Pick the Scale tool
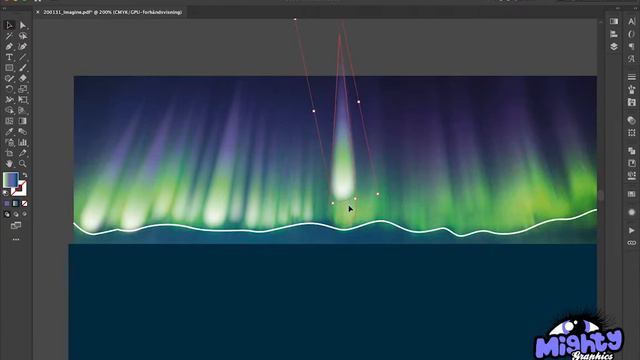The height and width of the screenshot is (360, 640). point(23,89)
